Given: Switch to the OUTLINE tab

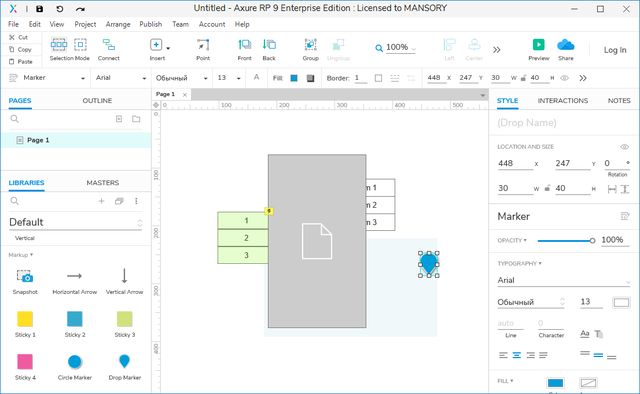Looking at the screenshot, I should 97,100.
